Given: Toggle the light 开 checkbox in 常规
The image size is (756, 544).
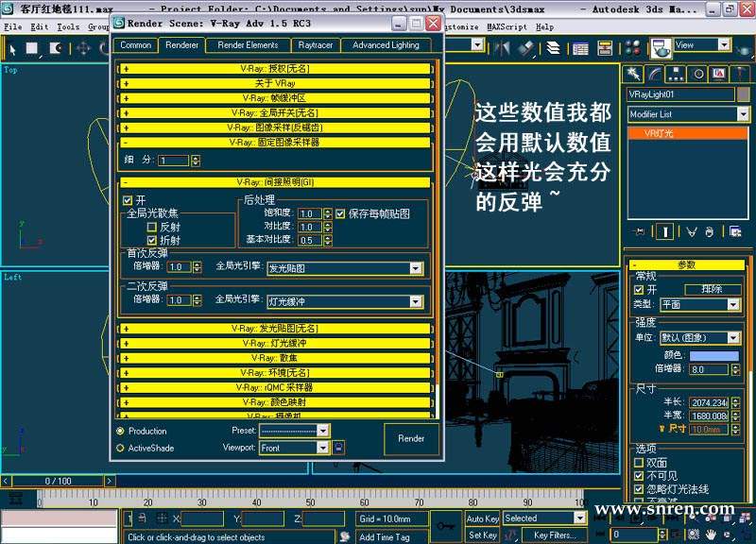Looking at the screenshot, I should (x=639, y=290).
